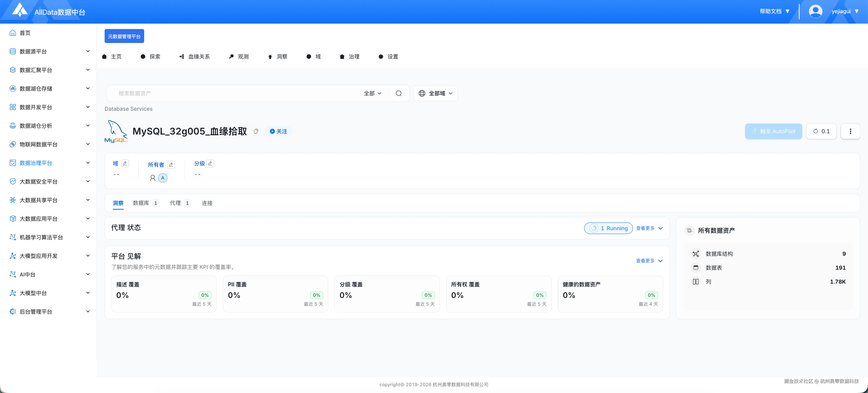This screenshot has height=393, width=868.
Task: Expand 查看更多 in 平台 见解
Action: coord(649,261)
